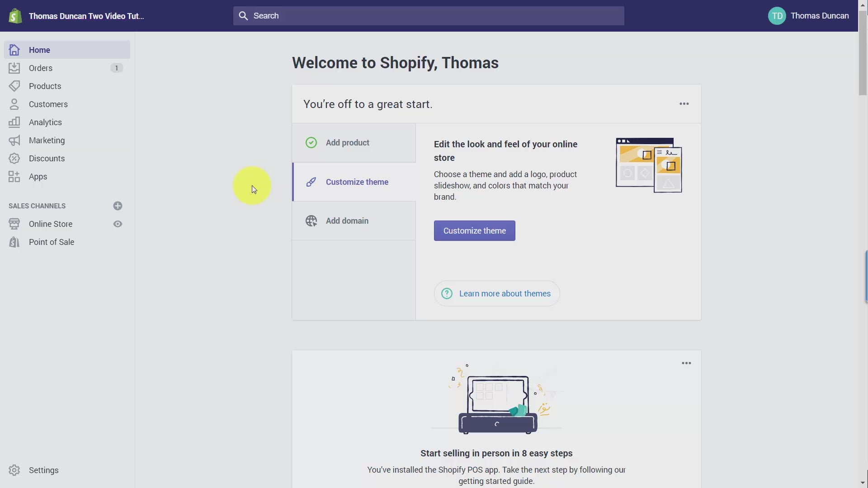The width and height of the screenshot is (868, 488).
Task: Click the Customers person icon
Action: coord(14,104)
